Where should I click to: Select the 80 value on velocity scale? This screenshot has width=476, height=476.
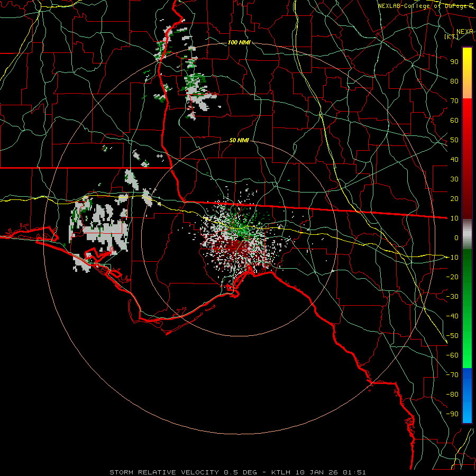point(454,81)
